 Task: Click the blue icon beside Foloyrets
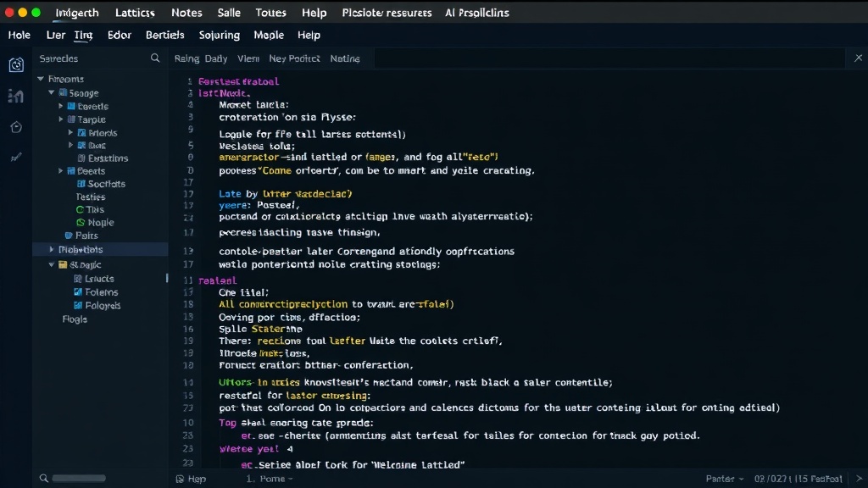[78, 305]
